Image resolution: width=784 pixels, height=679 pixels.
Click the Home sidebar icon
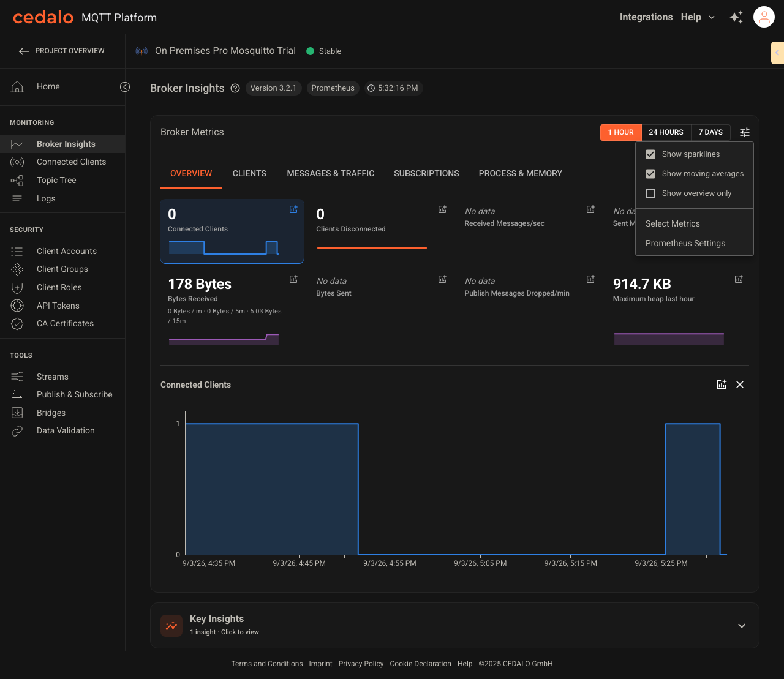17,87
